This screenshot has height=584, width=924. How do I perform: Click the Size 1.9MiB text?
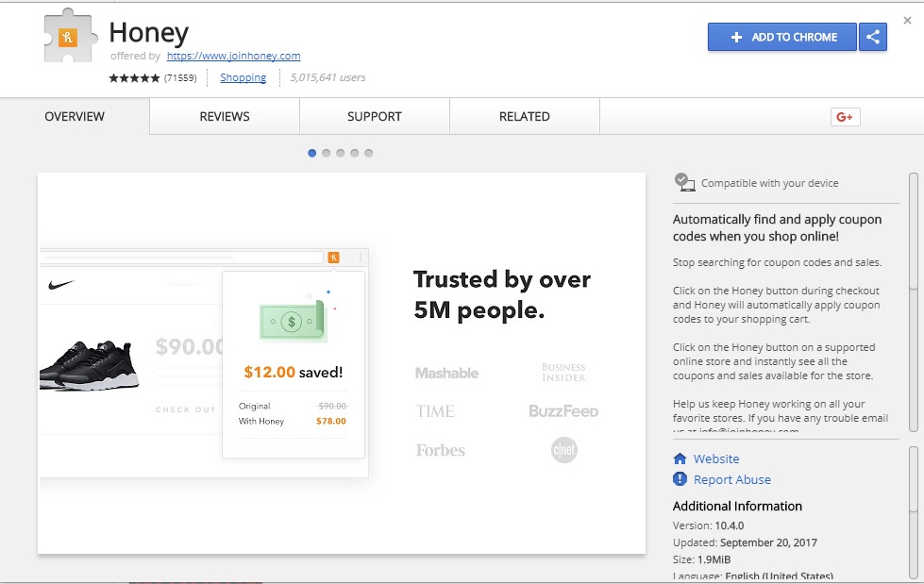tap(702, 559)
